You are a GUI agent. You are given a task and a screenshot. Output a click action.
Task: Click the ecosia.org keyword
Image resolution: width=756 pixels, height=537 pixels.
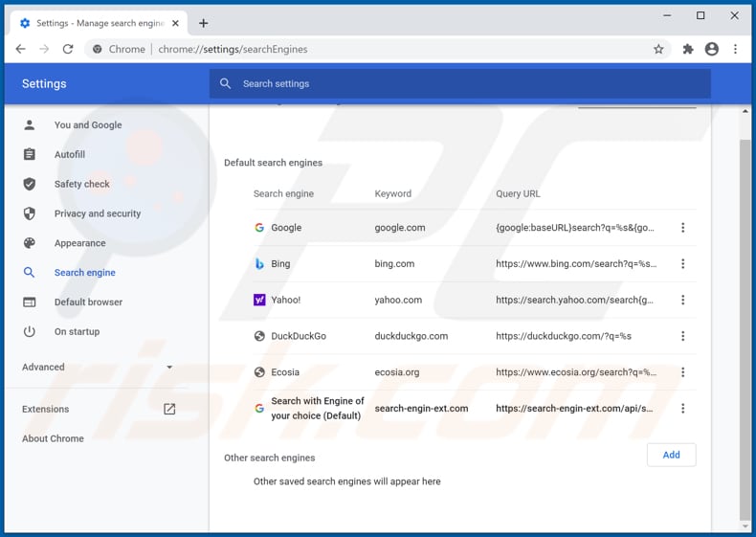pyautogui.click(x=397, y=372)
